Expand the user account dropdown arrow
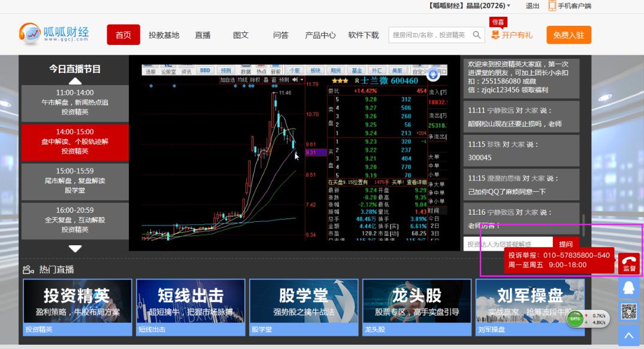Image resolution: width=644 pixels, height=349 pixels. (x=509, y=6)
